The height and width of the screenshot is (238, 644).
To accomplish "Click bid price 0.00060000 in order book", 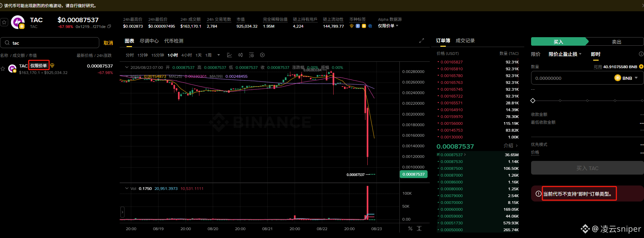I will (x=452, y=209).
